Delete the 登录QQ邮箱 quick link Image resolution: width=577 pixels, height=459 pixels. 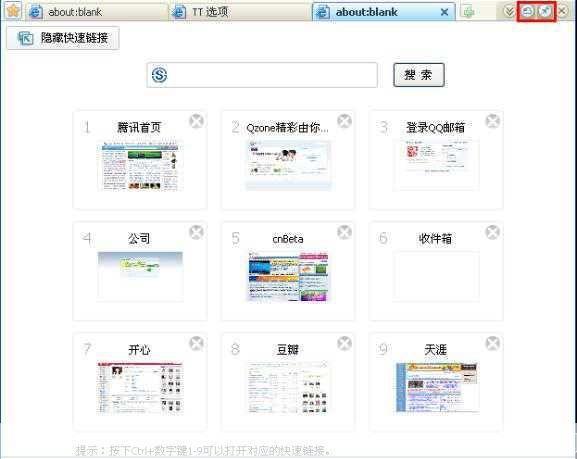click(492, 121)
